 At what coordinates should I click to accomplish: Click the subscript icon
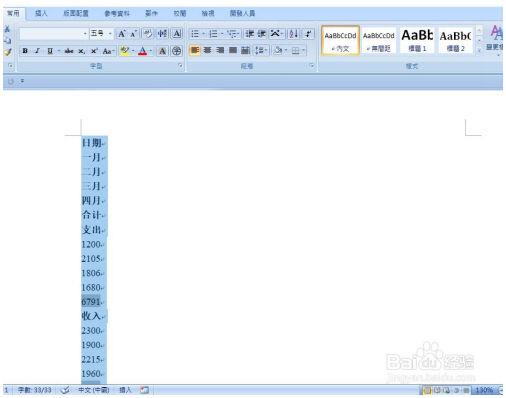(81, 51)
